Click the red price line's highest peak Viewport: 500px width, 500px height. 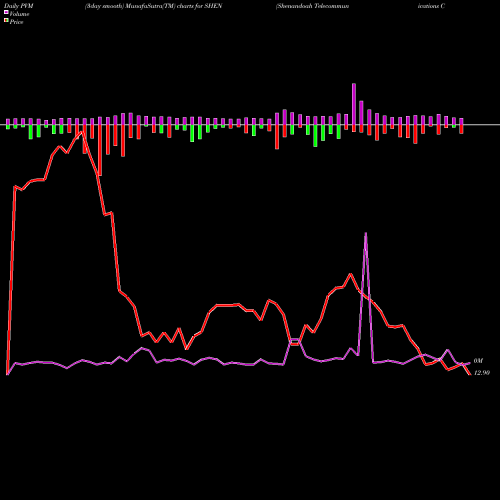tap(81, 132)
